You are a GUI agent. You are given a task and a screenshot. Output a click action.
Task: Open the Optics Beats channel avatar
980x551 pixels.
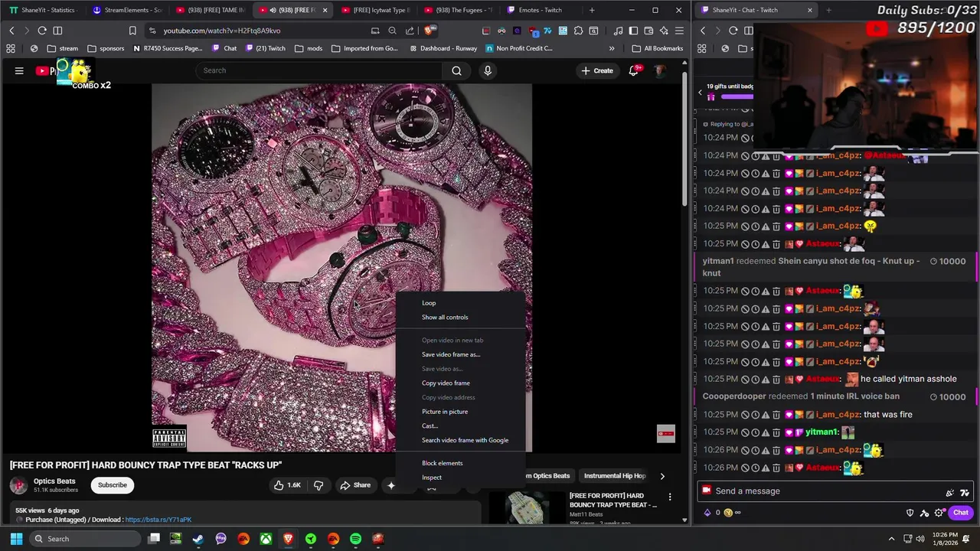tap(18, 485)
